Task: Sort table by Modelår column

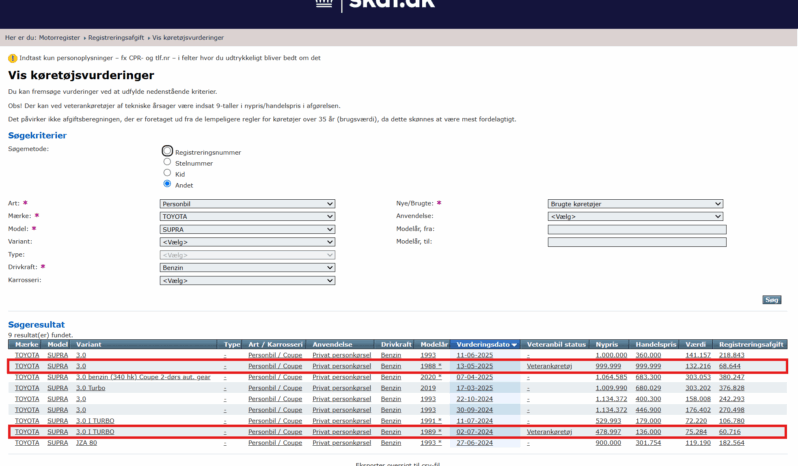Action: click(434, 344)
